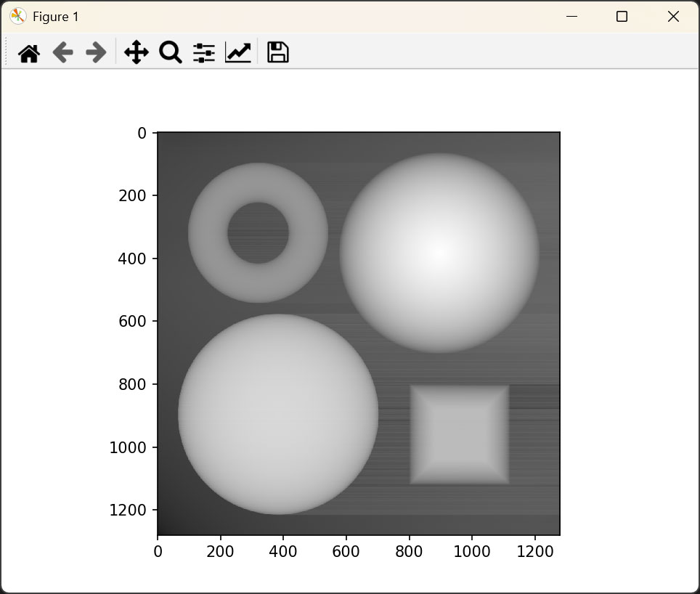The height and width of the screenshot is (594, 700).
Task: Save the figure using the floppy disk icon
Action: pos(278,53)
